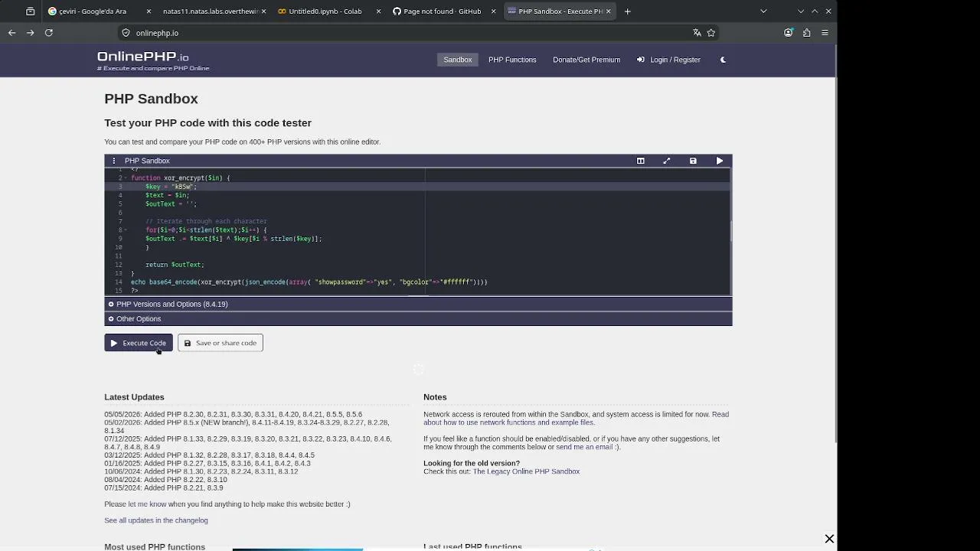Click the Execute Code button
980x551 pixels.
click(x=139, y=343)
